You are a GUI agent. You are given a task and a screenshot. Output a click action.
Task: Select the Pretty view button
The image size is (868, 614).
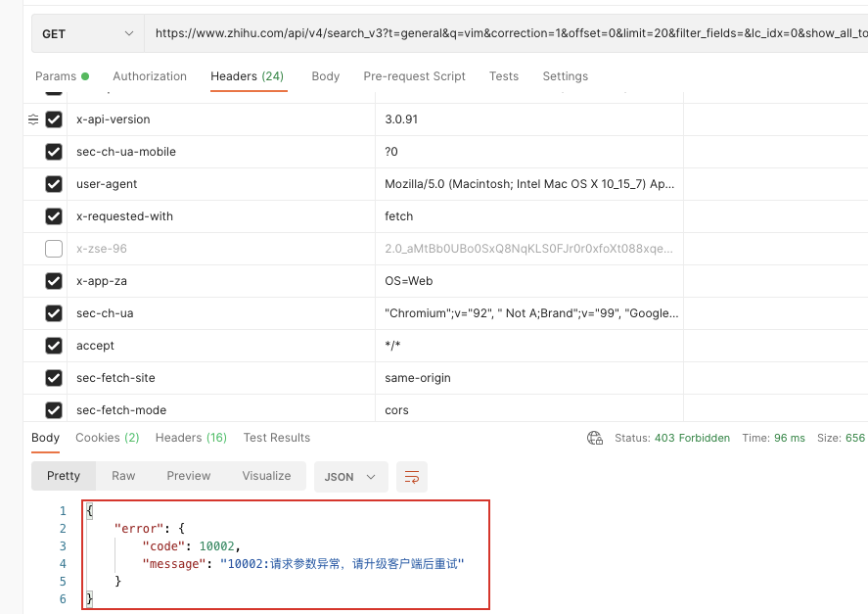point(64,476)
